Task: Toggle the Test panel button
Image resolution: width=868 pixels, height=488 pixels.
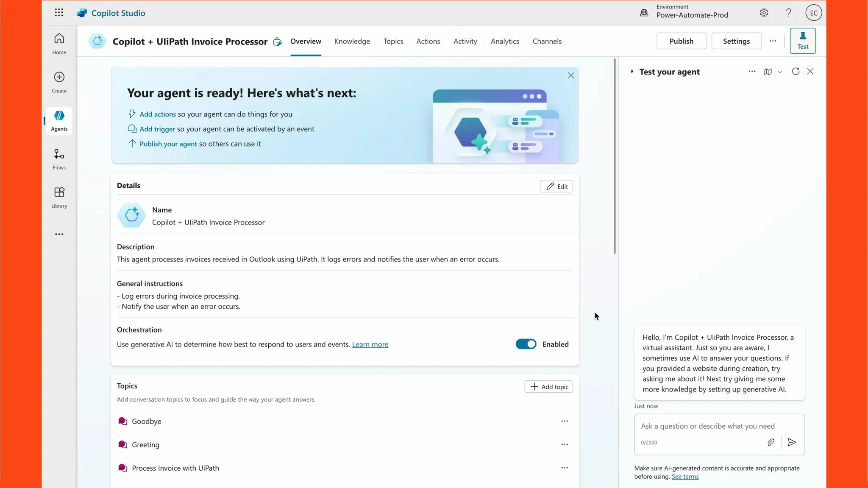Action: coord(802,41)
